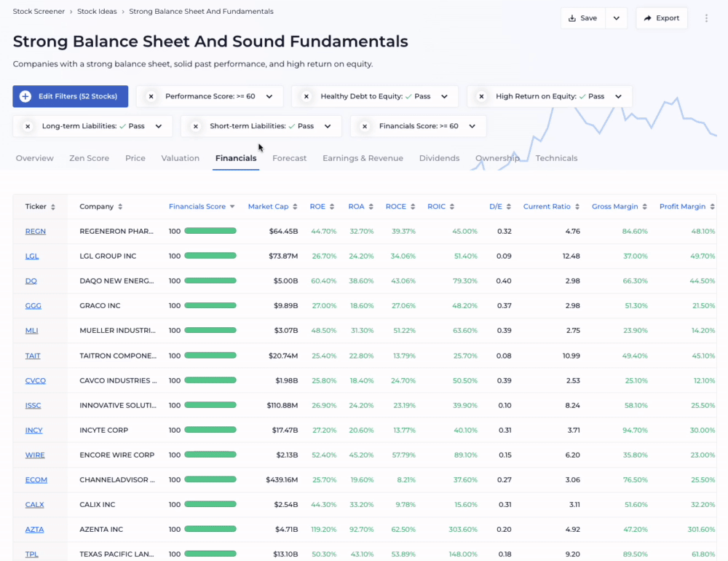728x561 pixels.
Task: Open the REGN ticker link
Action: click(x=35, y=232)
